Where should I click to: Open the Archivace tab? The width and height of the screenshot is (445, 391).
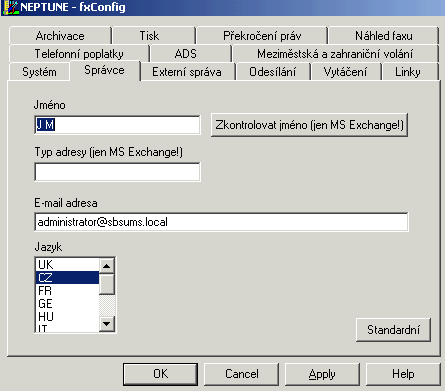(60, 36)
